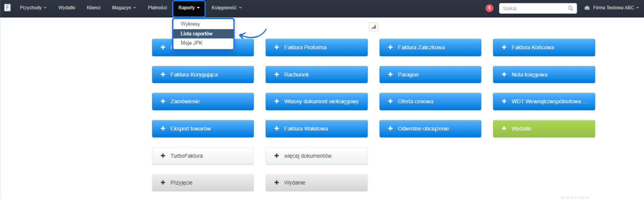Click the plus icon on Faktura Zaliczkowa

click(x=390, y=47)
